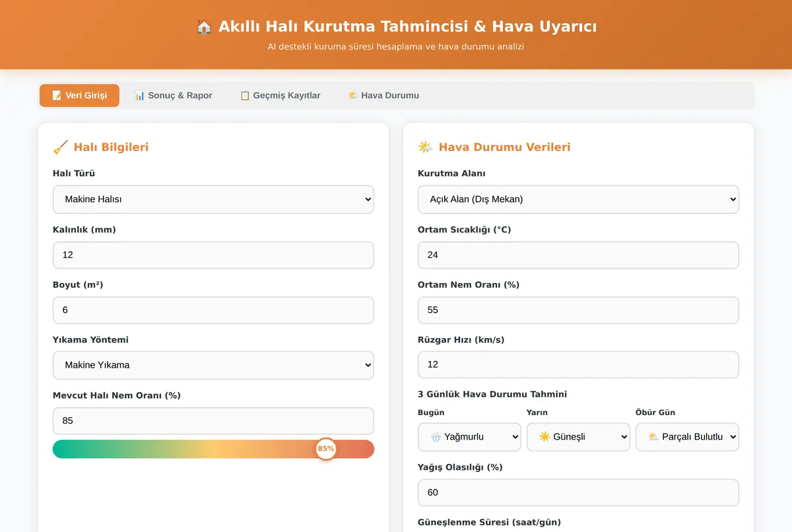Click the Kalınlık (mm) input field
The image size is (792, 532).
tap(213, 255)
